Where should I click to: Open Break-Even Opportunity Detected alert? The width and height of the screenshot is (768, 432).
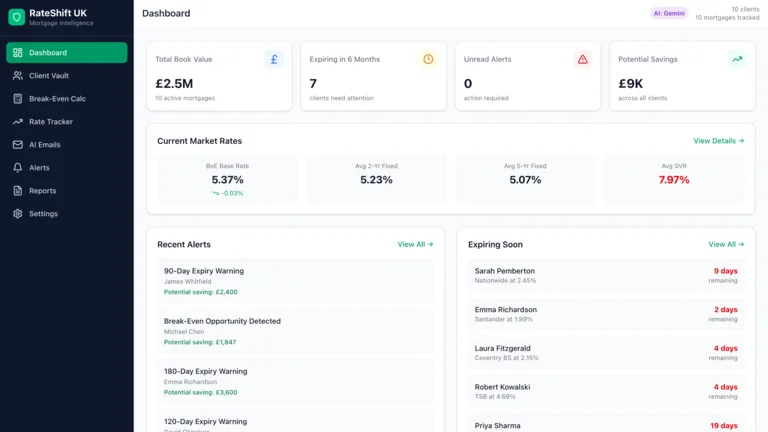pyautogui.click(x=295, y=332)
